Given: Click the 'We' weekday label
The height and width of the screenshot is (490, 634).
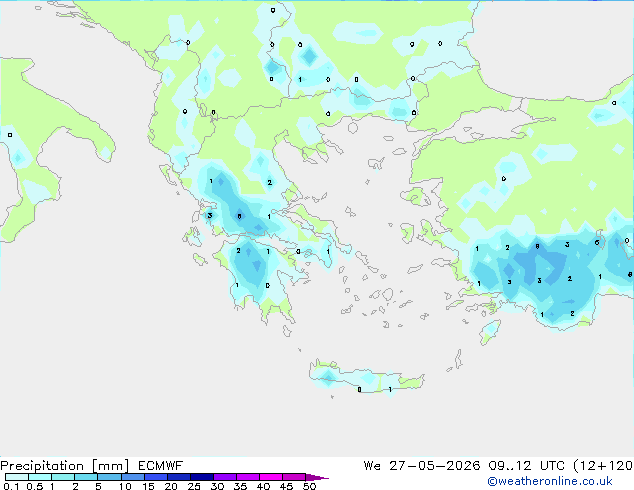Looking at the screenshot, I should tap(372, 466).
